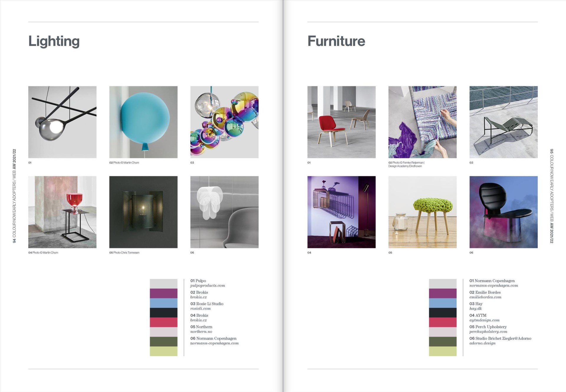This screenshot has width=566, height=392.
Task: Click the emiliebordes.com link
Action: pyautogui.click(x=485, y=297)
